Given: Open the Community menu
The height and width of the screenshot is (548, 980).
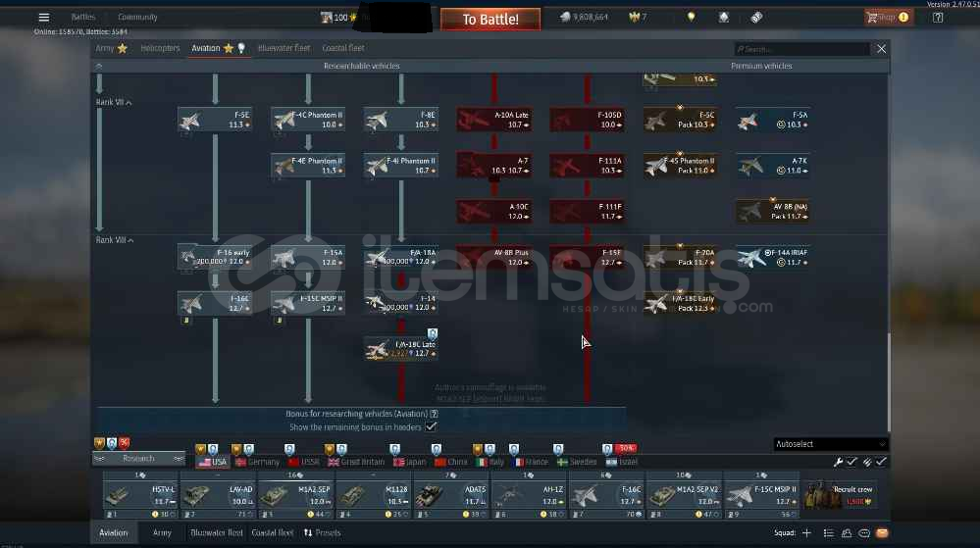Looking at the screenshot, I should (x=137, y=18).
